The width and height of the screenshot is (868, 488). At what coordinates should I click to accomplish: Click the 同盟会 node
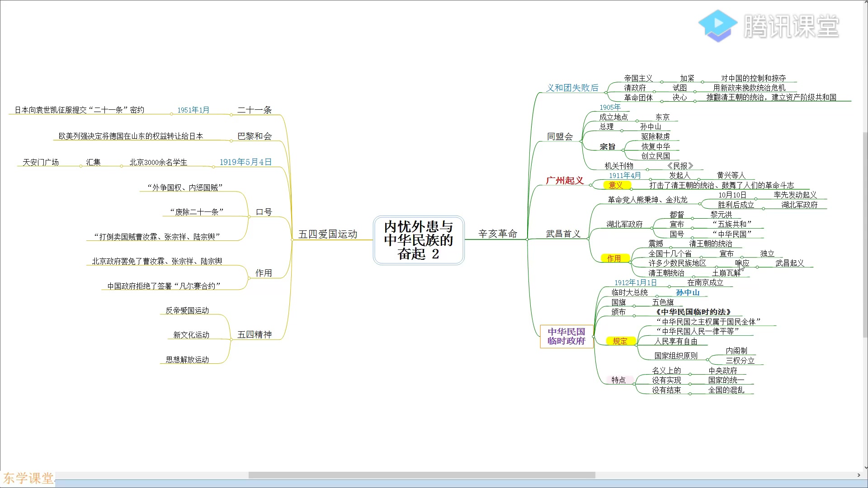coord(560,136)
